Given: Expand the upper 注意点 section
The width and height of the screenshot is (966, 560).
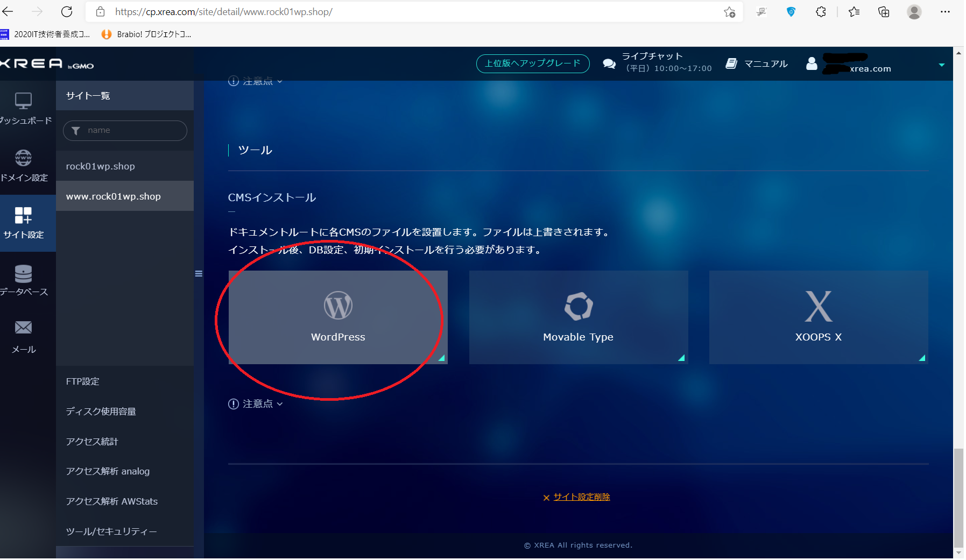Looking at the screenshot, I should pyautogui.click(x=255, y=81).
